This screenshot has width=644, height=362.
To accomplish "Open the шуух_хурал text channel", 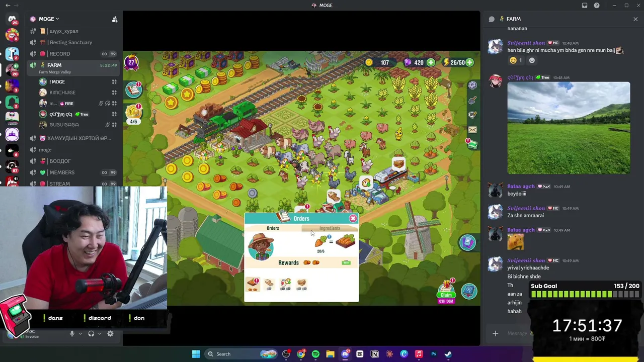I will tap(74, 31).
